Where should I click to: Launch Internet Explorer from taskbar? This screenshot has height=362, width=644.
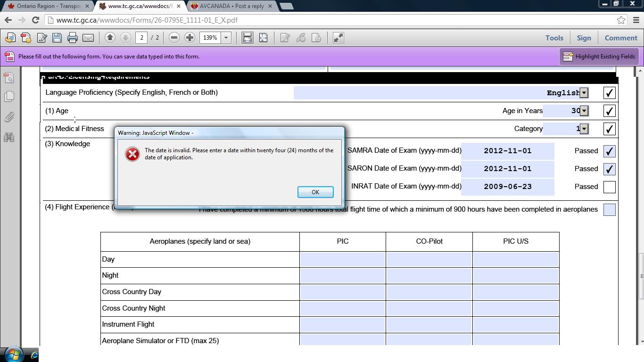pyautogui.click(x=34, y=355)
